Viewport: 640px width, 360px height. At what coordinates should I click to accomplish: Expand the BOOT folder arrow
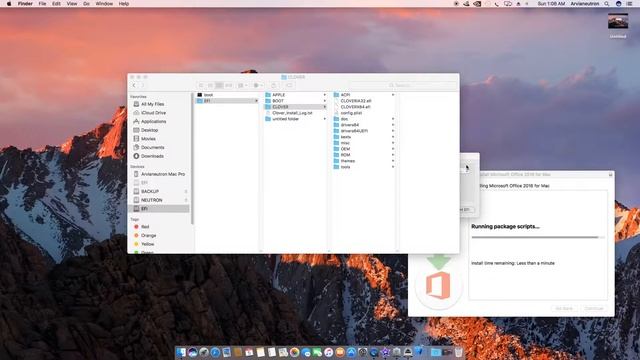pos(324,101)
